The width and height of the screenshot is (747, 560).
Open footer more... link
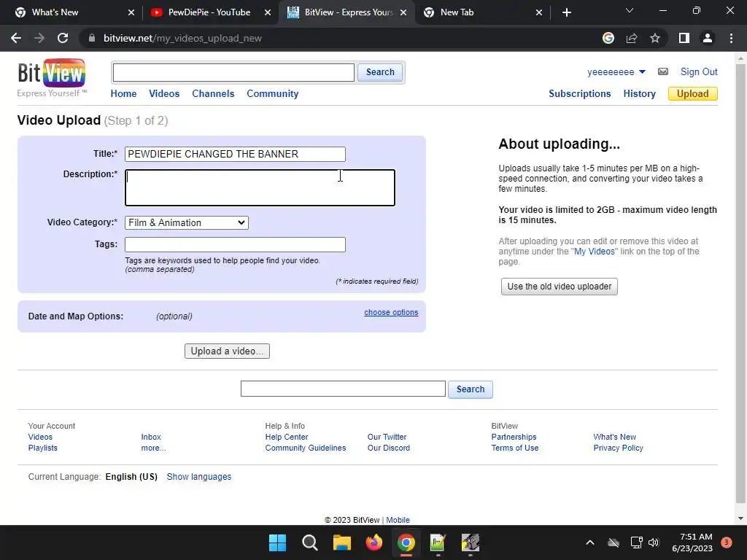click(x=153, y=448)
